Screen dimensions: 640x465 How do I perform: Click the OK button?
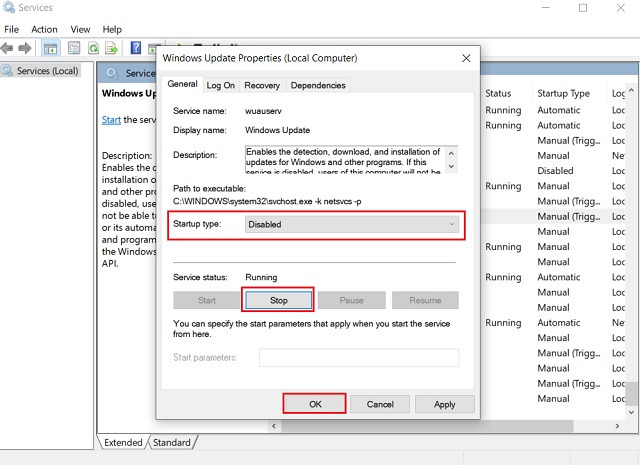pyautogui.click(x=315, y=404)
